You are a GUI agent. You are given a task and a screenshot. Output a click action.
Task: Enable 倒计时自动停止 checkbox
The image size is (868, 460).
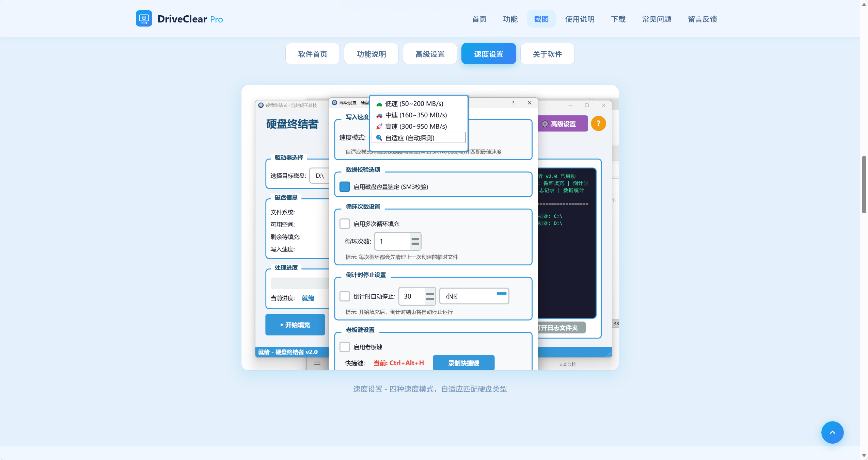(x=344, y=296)
